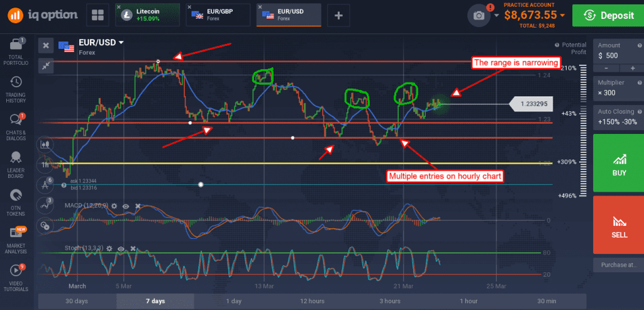This screenshot has width=644, height=310.
Task: Decrease amount with minus button
Action: coord(606,68)
